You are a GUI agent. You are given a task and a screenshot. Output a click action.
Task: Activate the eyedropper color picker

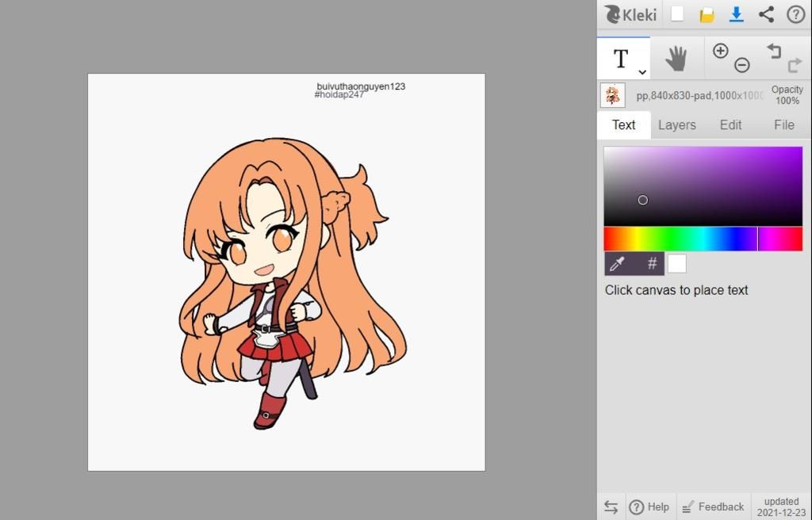(x=617, y=264)
